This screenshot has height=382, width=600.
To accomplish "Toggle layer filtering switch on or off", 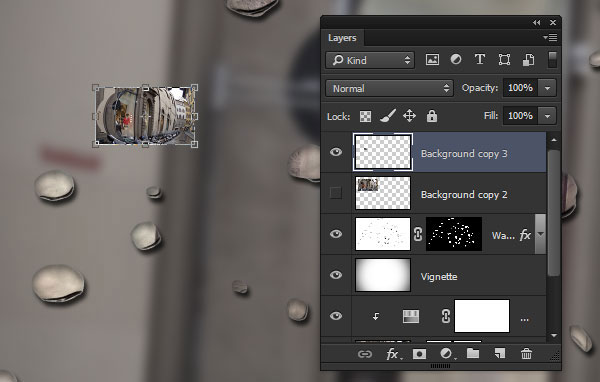I will (552, 60).
